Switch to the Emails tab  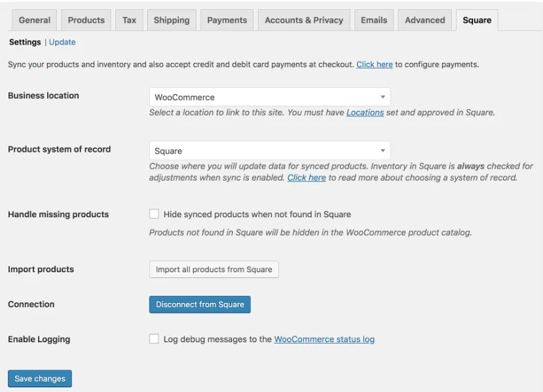coord(374,20)
